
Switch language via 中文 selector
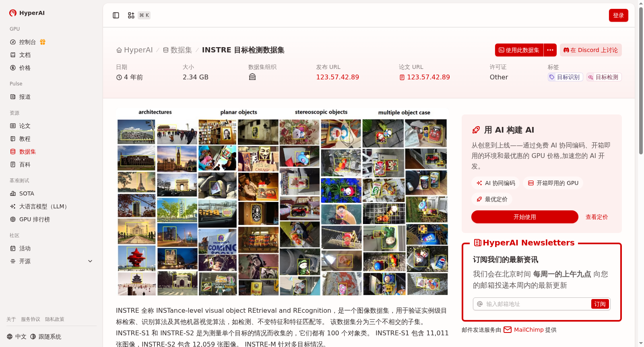(17, 337)
